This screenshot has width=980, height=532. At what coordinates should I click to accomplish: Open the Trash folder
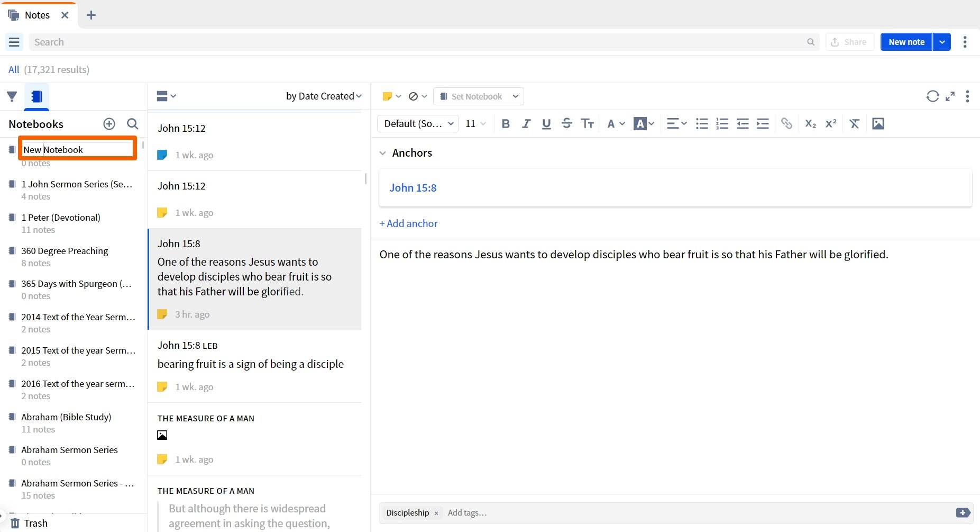[30, 524]
